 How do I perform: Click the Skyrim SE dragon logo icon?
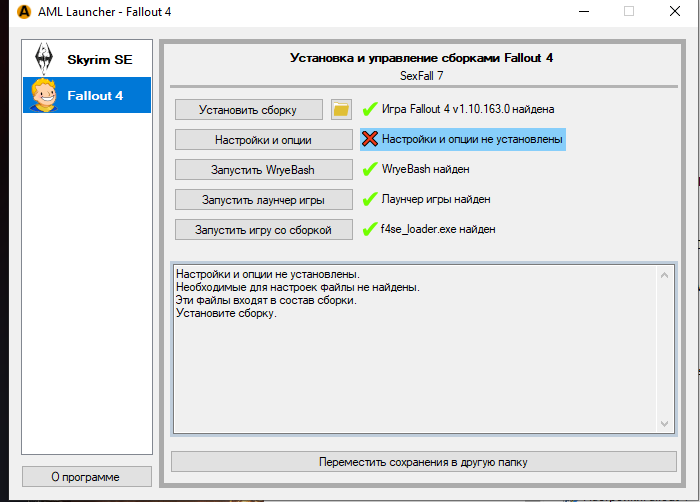(x=43, y=57)
